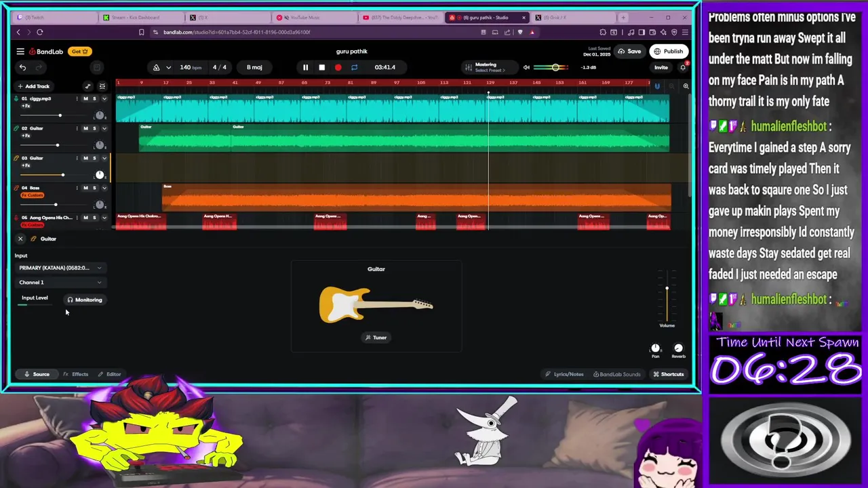This screenshot has height=488, width=868.
Task: Select track 04 Bass icon
Action: tap(16, 188)
